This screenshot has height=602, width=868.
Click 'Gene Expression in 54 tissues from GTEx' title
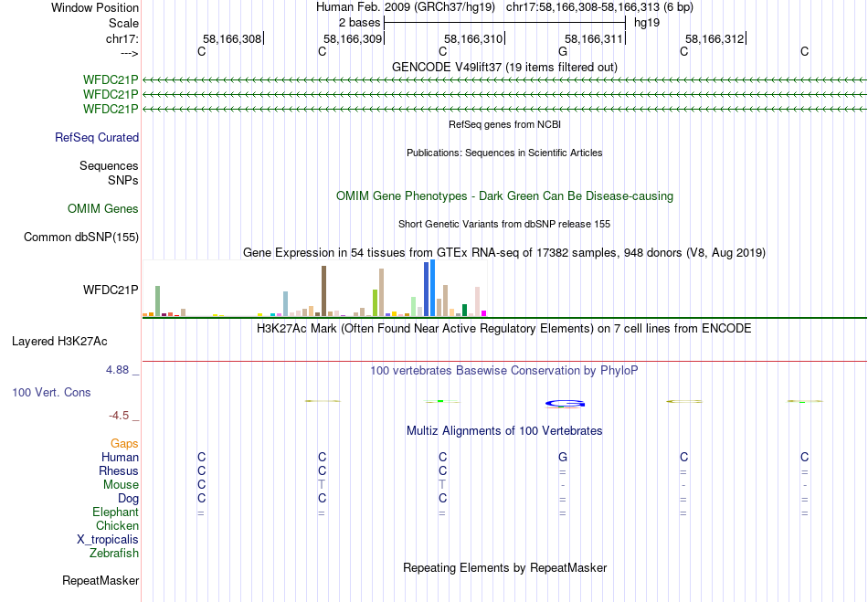pyautogui.click(x=504, y=252)
